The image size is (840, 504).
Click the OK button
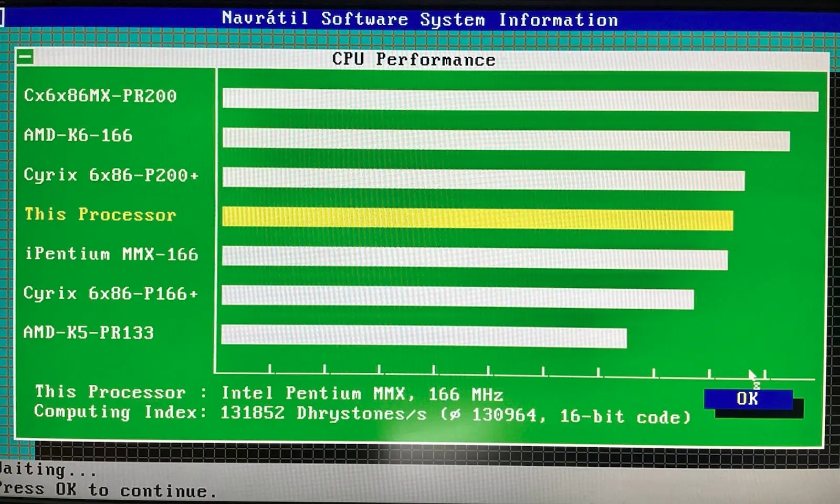pos(748,399)
